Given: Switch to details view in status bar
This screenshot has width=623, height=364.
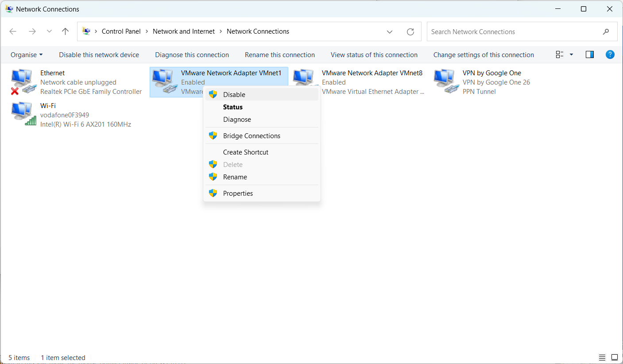Looking at the screenshot, I should pyautogui.click(x=602, y=357).
